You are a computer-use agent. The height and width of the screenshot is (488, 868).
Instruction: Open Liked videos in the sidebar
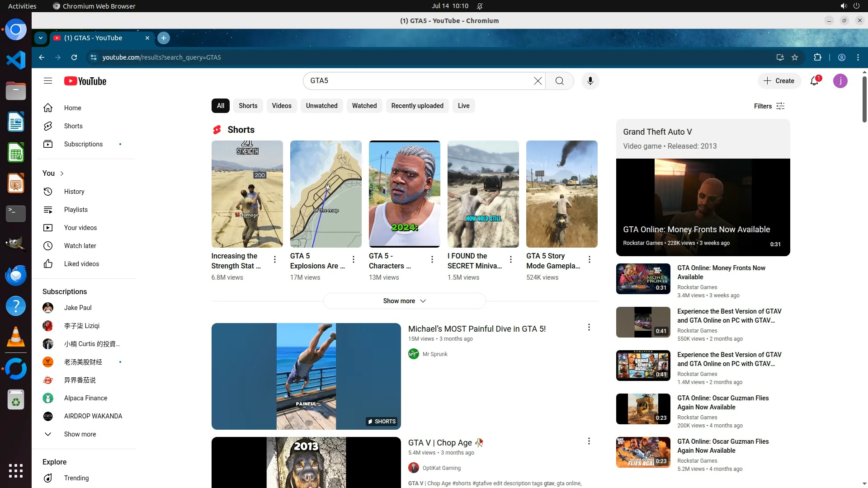(81, 264)
